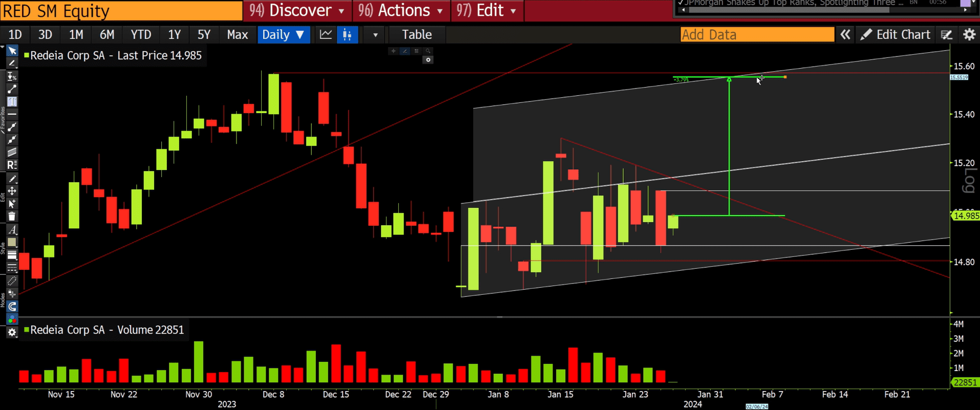Click the green 22851 volume axis tag

[x=965, y=382]
